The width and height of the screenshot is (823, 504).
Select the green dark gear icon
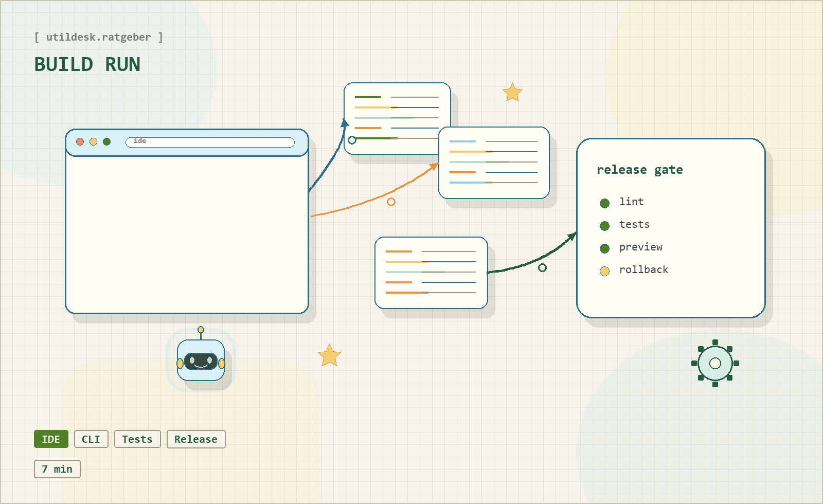pyautogui.click(x=715, y=364)
